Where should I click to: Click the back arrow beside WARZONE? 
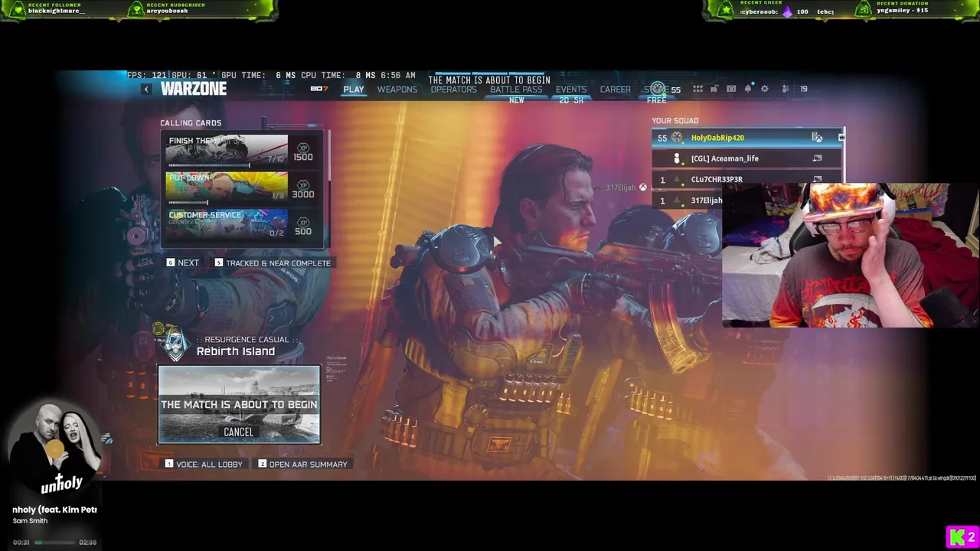pos(146,90)
